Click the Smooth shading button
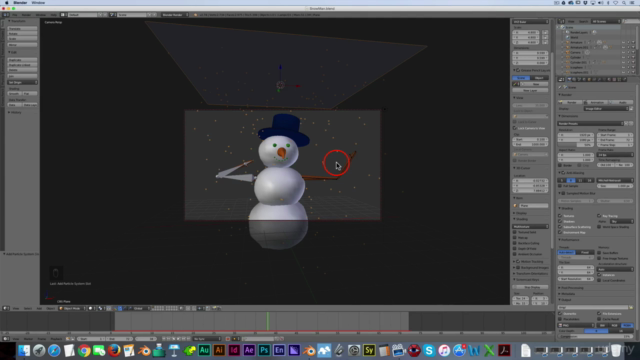Screen dimensions: 640x360 point(14,93)
